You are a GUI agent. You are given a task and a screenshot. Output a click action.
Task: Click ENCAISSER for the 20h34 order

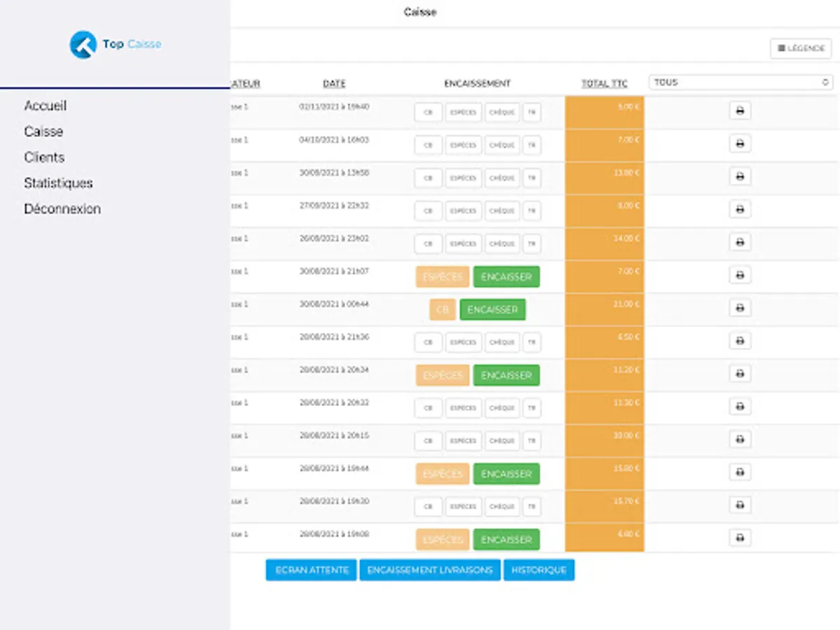click(x=506, y=376)
